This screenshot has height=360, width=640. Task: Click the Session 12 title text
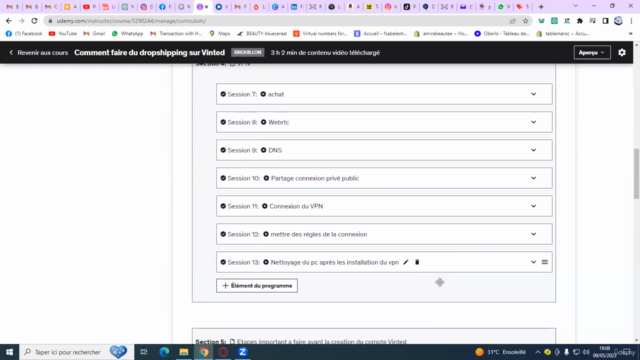[x=319, y=234]
